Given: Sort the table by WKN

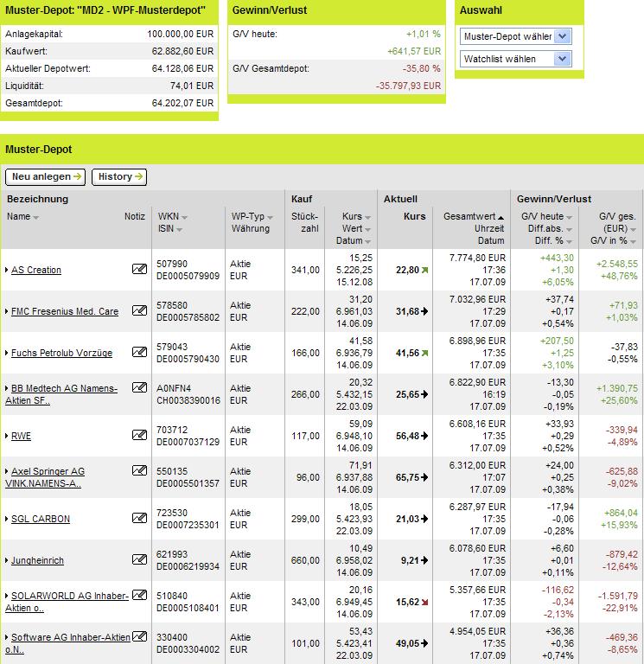Looking at the screenshot, I should coord(184,218).
